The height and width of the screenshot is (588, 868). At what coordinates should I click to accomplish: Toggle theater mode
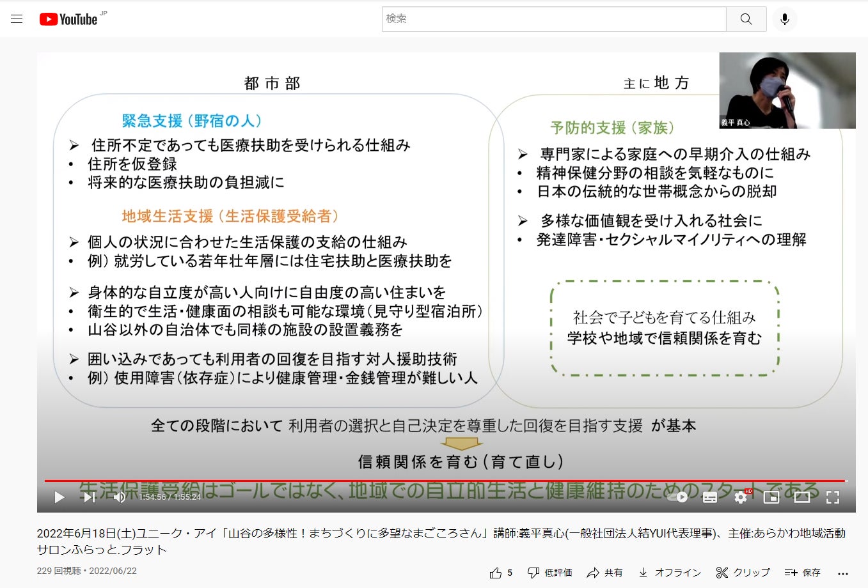[x=802, y=497]
